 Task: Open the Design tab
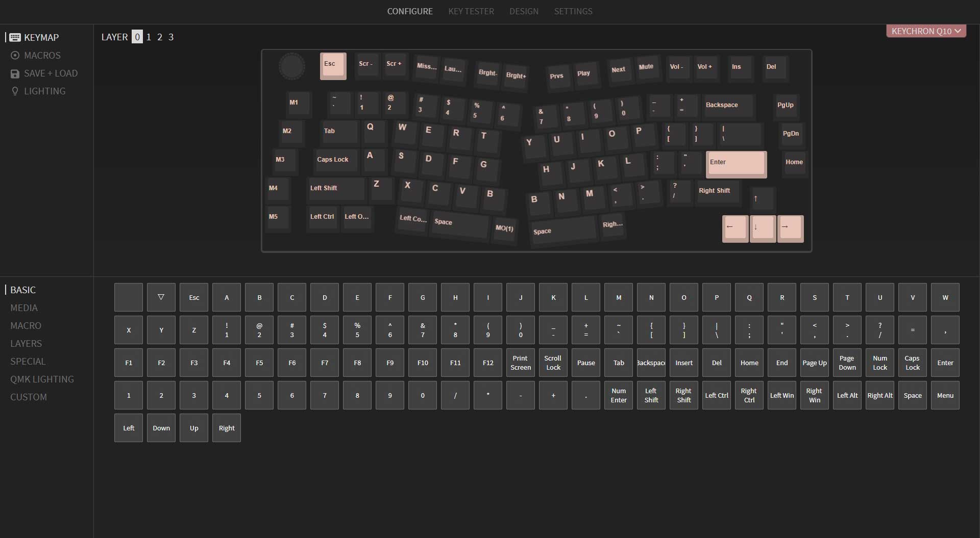coord(524,11)
